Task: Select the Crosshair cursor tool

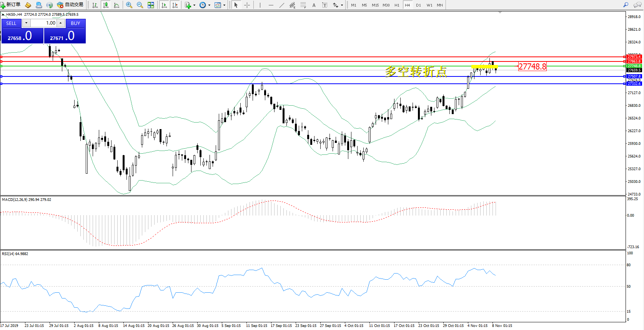Action: click(247, 5)
